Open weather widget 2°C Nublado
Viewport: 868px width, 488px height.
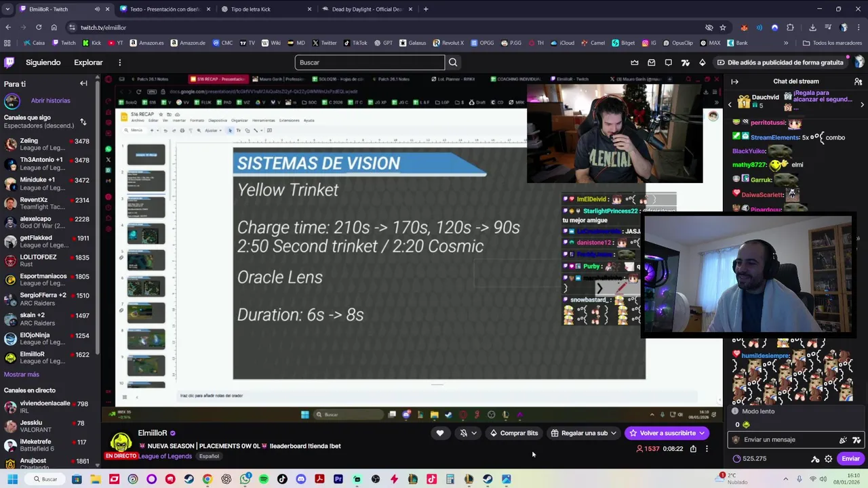pyautogui.click(x=732, y=479)
